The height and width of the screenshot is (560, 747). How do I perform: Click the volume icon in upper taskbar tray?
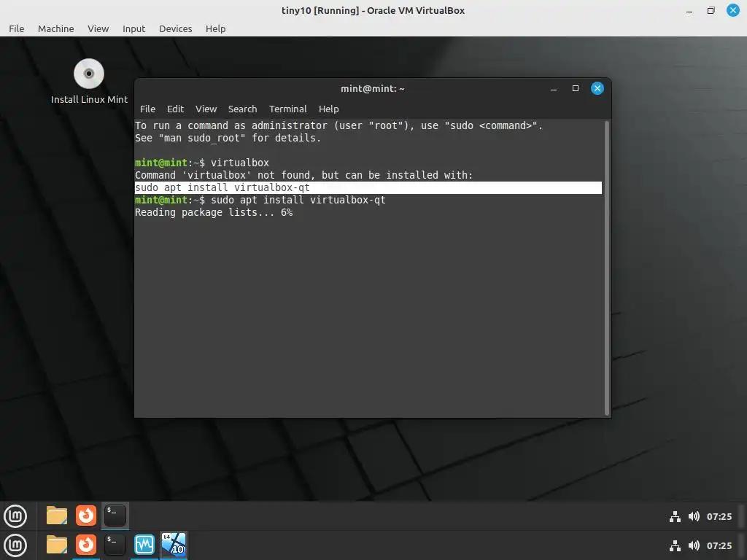(x=694, y=517)
